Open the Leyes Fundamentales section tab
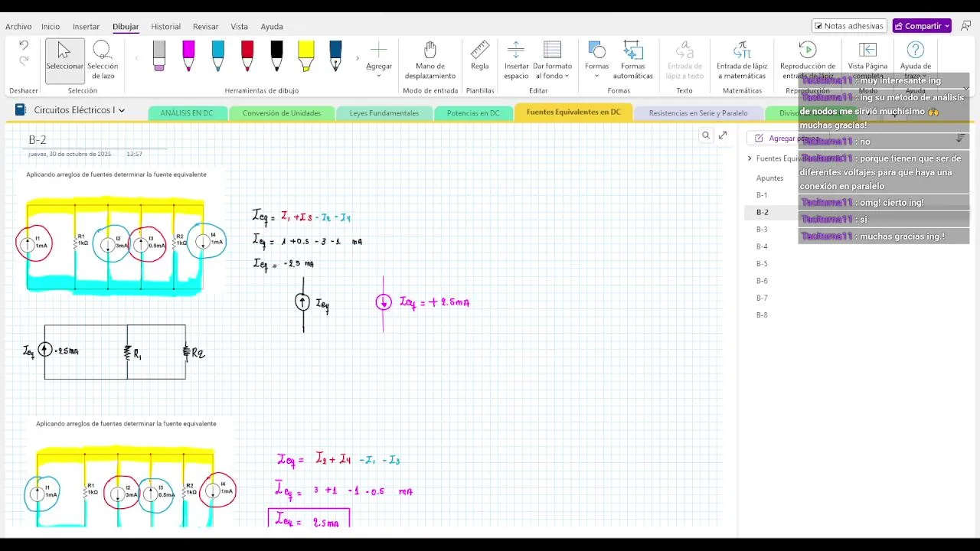This screenshot has height=551, width=980. (384, 113)
